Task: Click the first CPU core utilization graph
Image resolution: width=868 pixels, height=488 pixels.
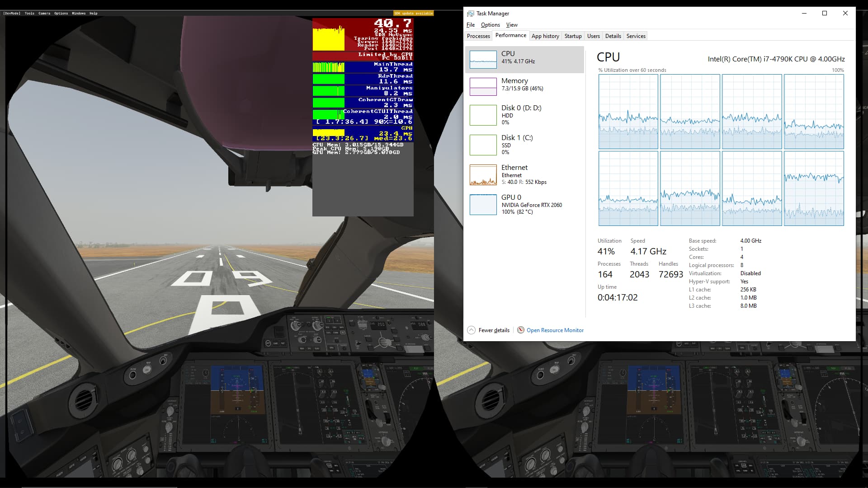Action: pos(628,112)
